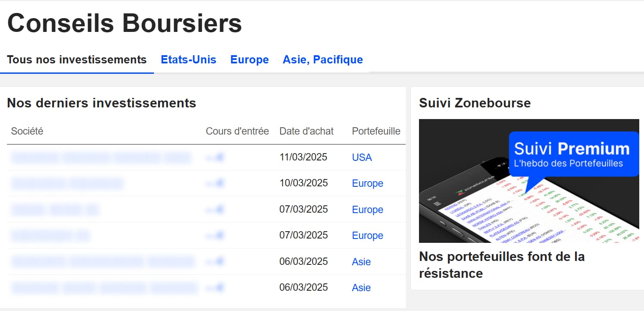This screenshot has height=311, width=644.
Task: Select the Tous nos investissements tab
Action: [77, 60]
